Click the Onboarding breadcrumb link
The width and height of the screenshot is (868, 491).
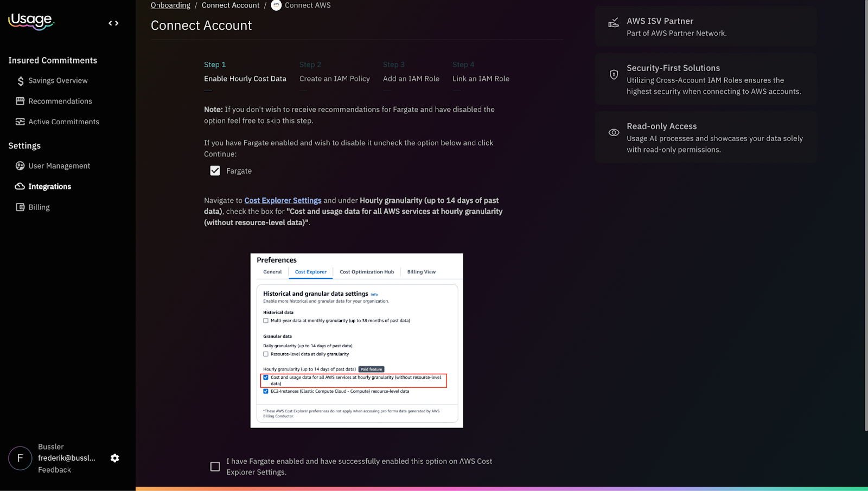170,5
